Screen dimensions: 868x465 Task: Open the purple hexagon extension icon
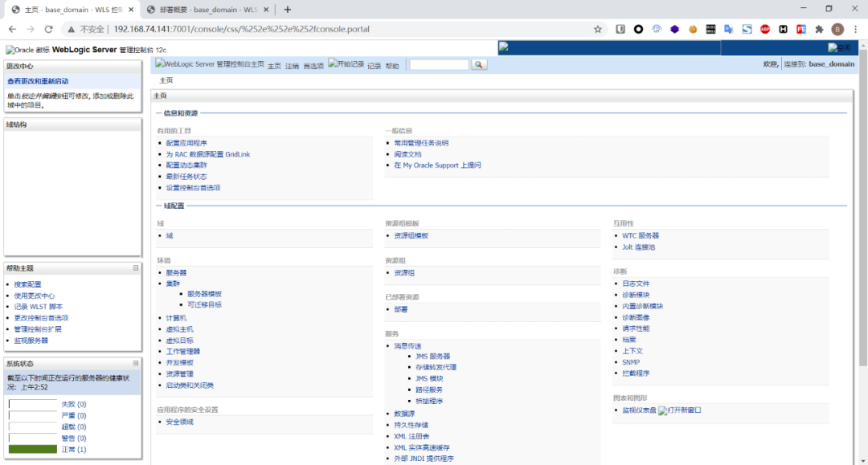pos(674,29)
